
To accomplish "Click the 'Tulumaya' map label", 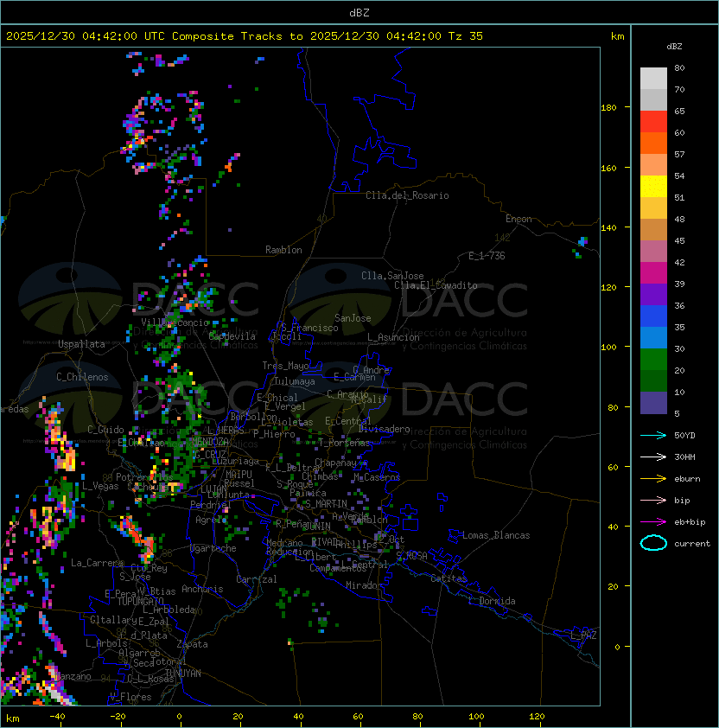I will [295, 381].
